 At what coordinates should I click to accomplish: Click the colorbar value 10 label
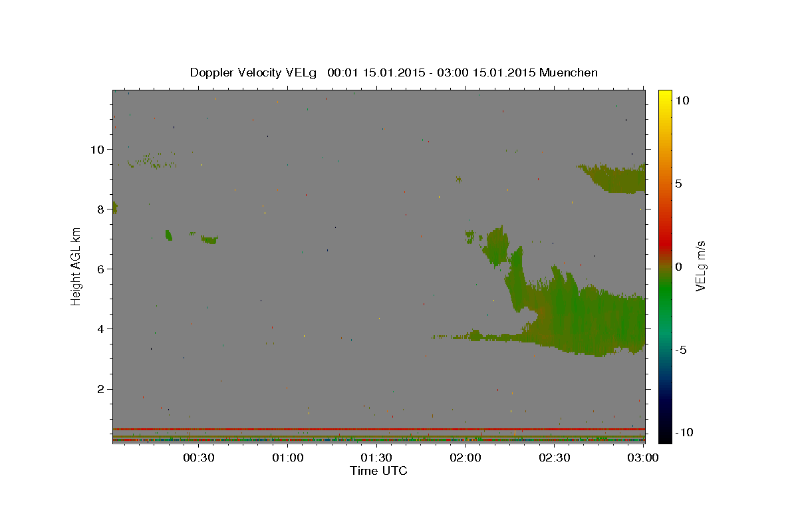(682, 100)
